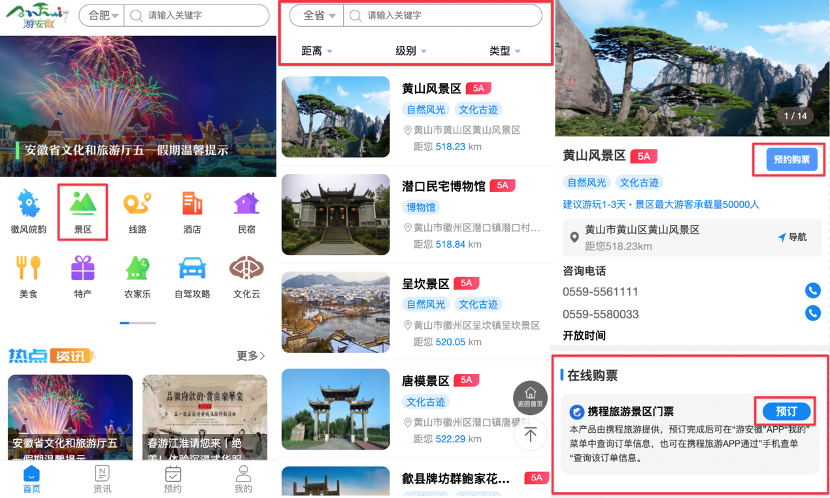Click the banner page indicator bar
830x498 pixels.
pos(138,323)
